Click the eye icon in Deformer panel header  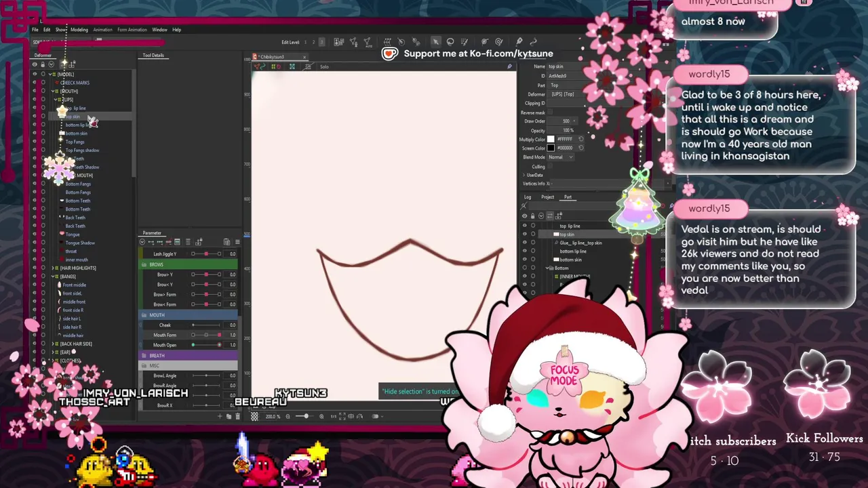(x=35, y=64)
